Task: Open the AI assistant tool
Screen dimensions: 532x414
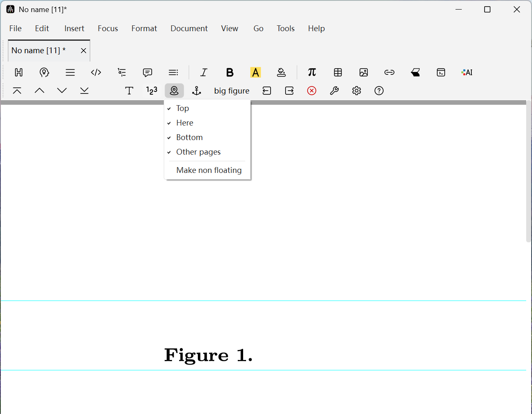Action: point(467,72)
